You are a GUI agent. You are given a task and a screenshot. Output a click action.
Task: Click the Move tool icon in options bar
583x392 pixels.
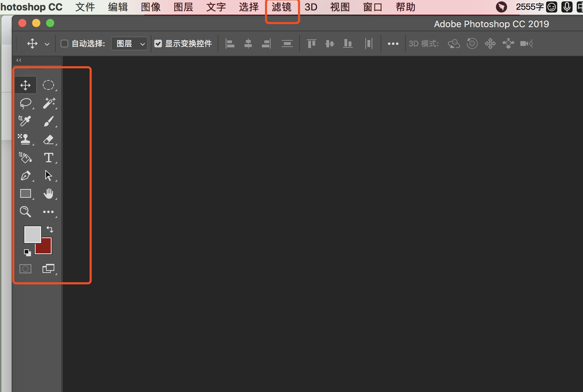(32, 44)
